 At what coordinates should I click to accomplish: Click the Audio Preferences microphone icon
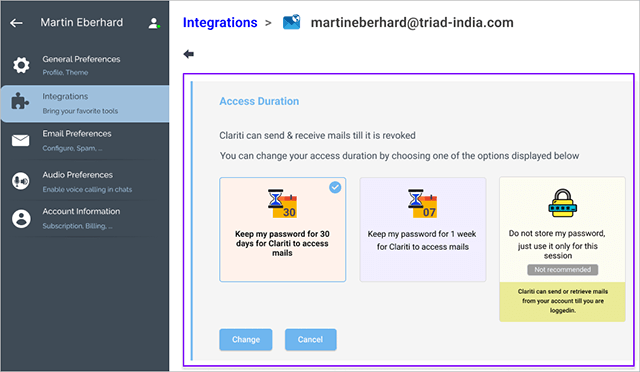point(20,181)
